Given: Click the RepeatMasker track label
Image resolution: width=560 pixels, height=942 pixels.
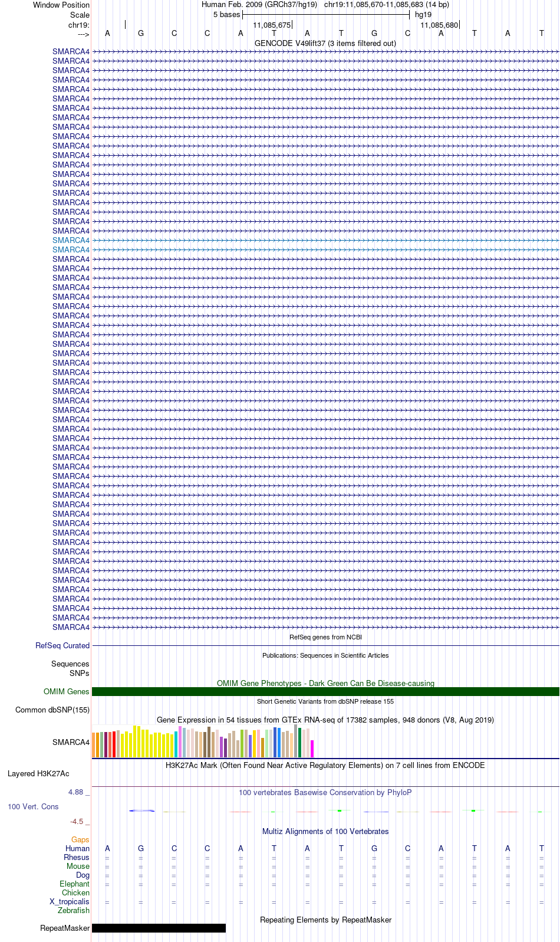Looking at the screenshot, I should (65, 928).
